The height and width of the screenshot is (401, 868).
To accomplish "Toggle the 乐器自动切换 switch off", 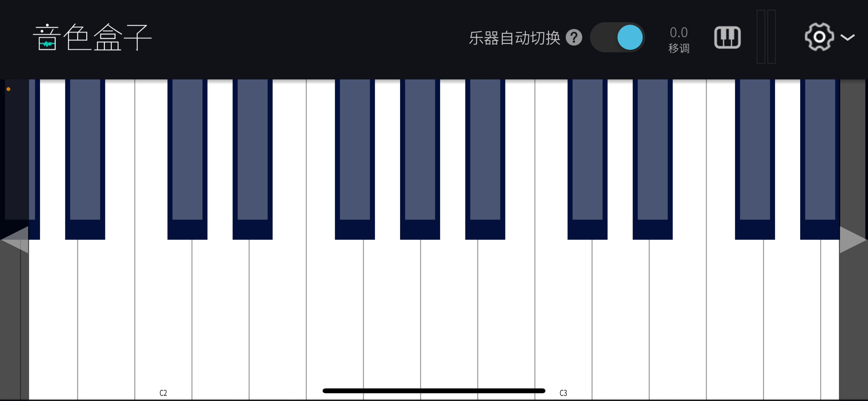I will point(617,37).
